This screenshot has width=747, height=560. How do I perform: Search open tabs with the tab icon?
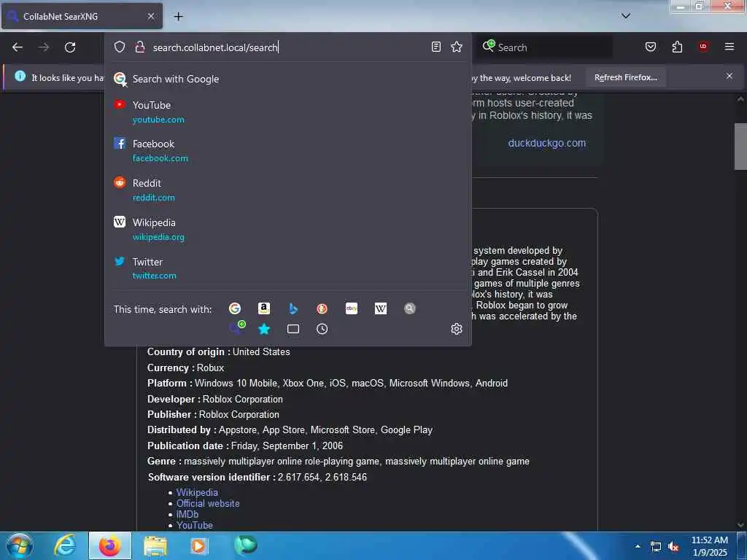[293, 329]
